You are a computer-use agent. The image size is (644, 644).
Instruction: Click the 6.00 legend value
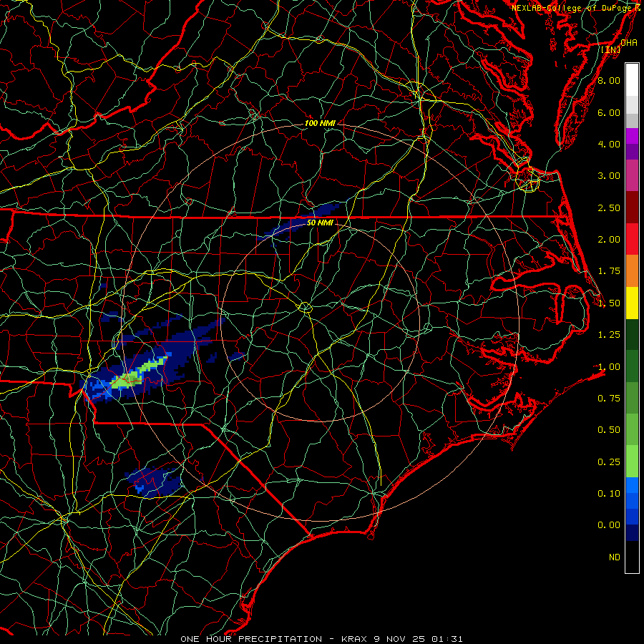[609, 112]
